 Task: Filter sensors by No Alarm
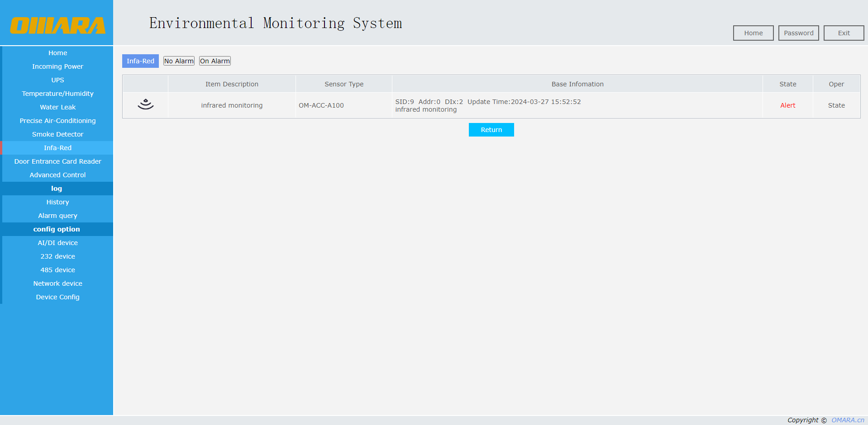click(x=179, y=61)
